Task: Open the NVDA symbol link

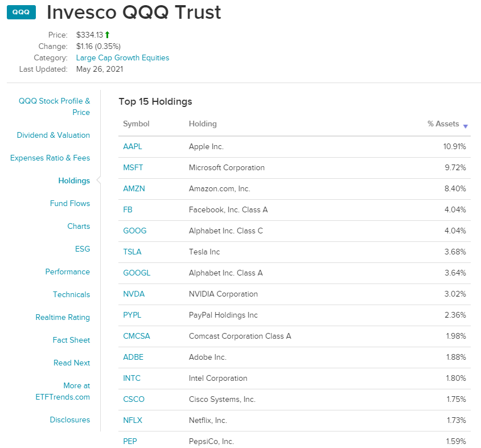Action: (134, 294)
